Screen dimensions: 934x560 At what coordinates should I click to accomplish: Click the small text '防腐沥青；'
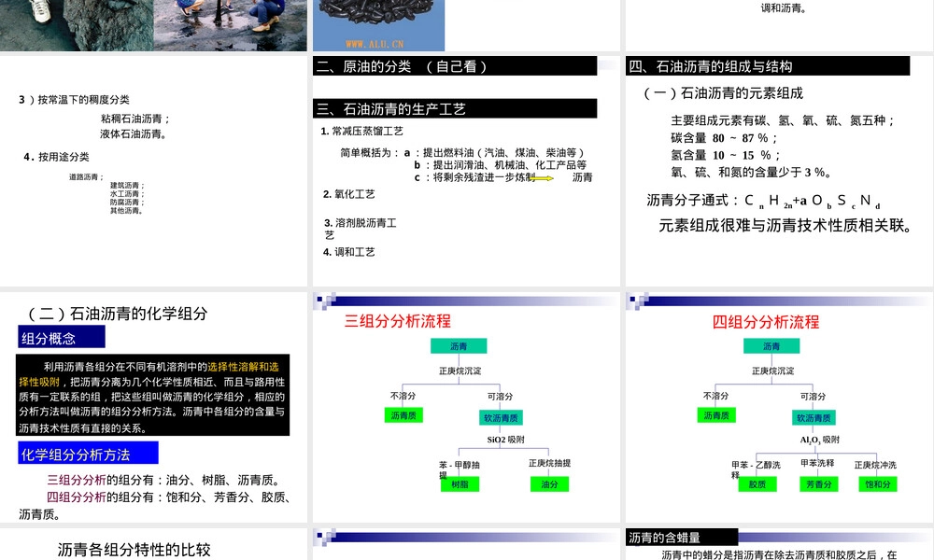point(127,202)
